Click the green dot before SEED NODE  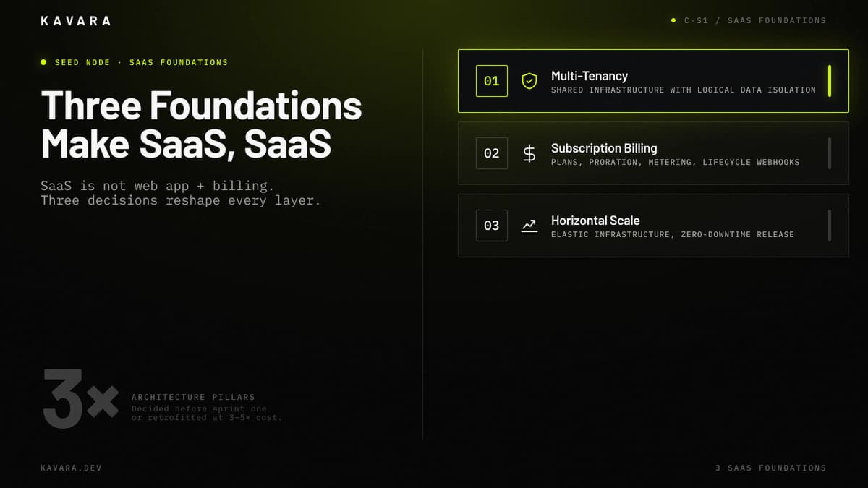(43, 62)
